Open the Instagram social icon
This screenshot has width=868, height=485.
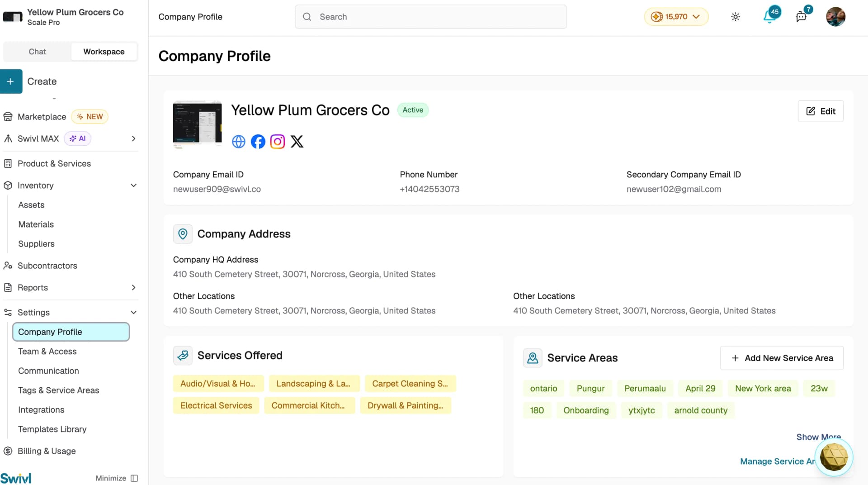tap(278, 142)
